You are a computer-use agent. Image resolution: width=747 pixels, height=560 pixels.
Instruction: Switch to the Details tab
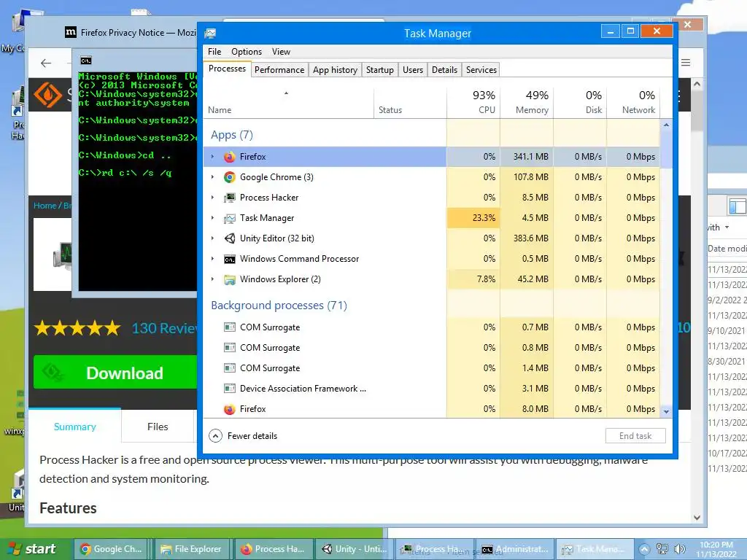click(444, 70)
